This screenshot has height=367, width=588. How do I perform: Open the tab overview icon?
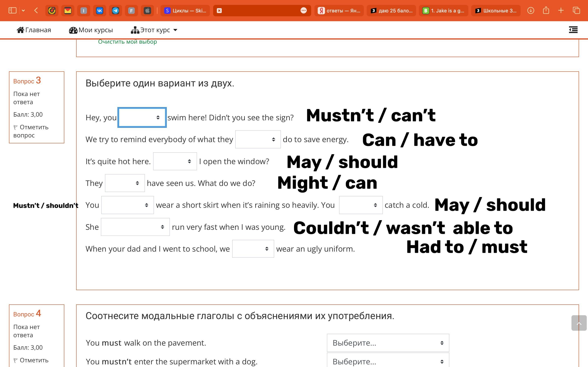pos(576,10)
